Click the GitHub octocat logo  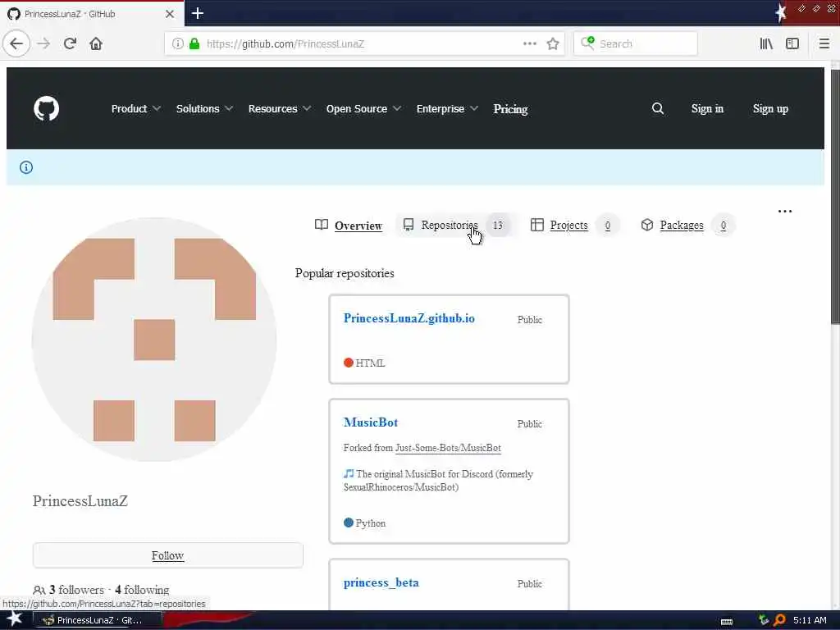[47, 109]
